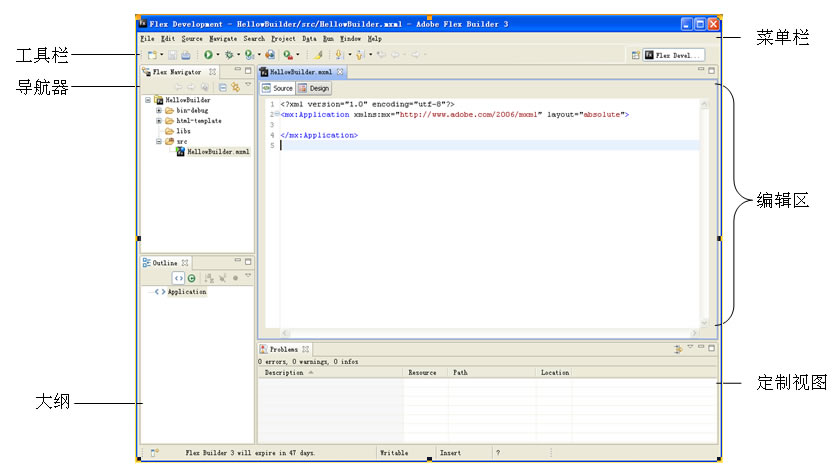833x474 pixels.
Task: Click the Export Release Build icon
Action: [270, 55]
